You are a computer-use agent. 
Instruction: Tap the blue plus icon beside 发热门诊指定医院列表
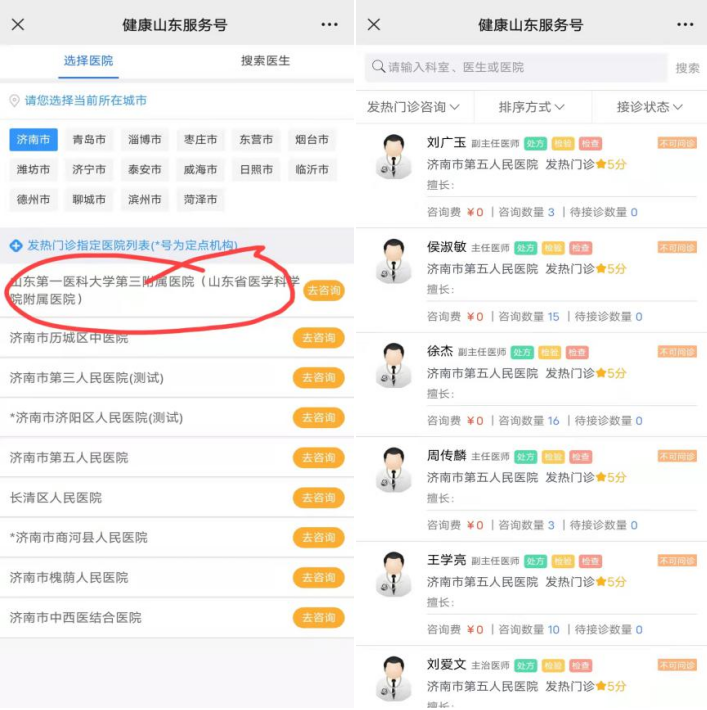[x=16, y=246]
